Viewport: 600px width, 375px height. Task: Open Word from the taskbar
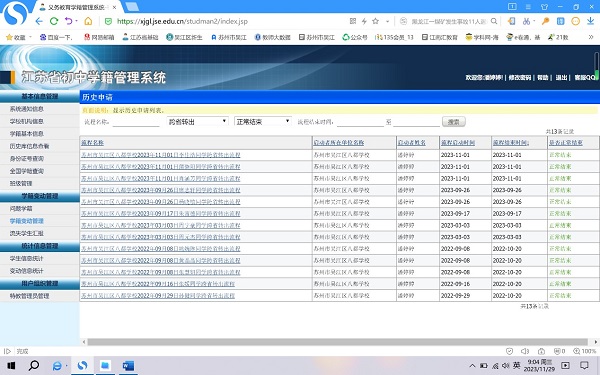128,366
